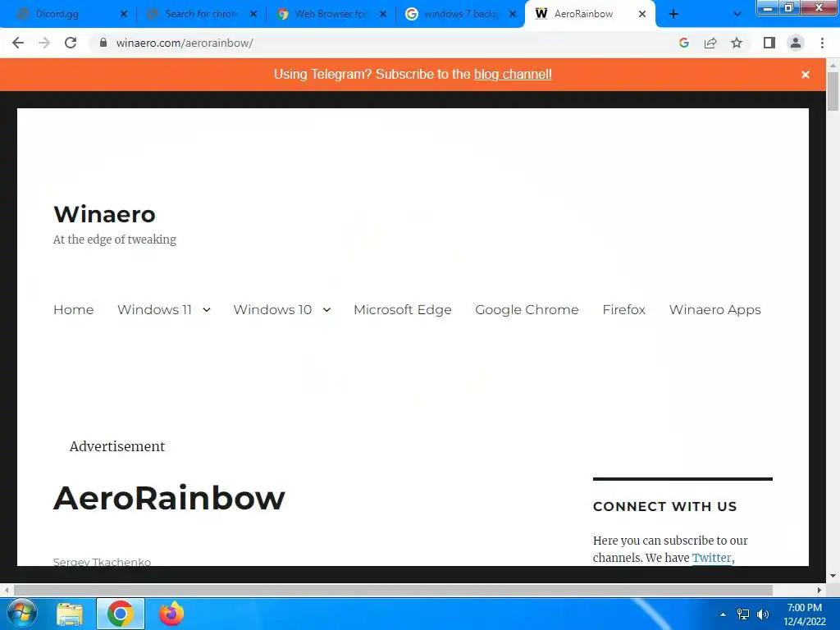Image resolution: width=840 pixels, height=630 pixels.
Task: Follow the Twitter link in sidebar
Action: point(711,558)
